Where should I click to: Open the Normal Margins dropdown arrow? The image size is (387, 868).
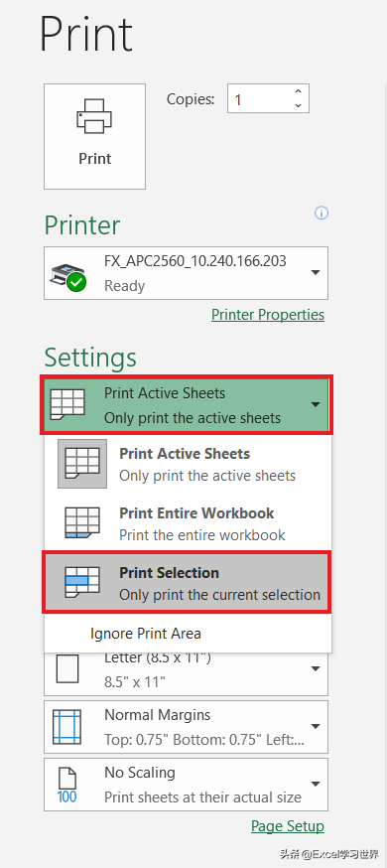coord(316,726)
